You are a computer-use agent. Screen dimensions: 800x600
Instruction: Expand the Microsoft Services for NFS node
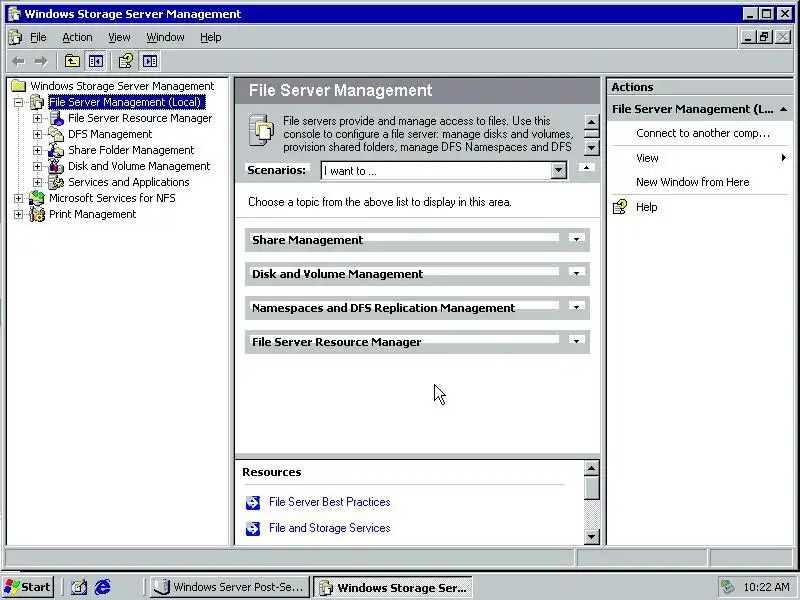pyautogui.click(x=18, y=198)
